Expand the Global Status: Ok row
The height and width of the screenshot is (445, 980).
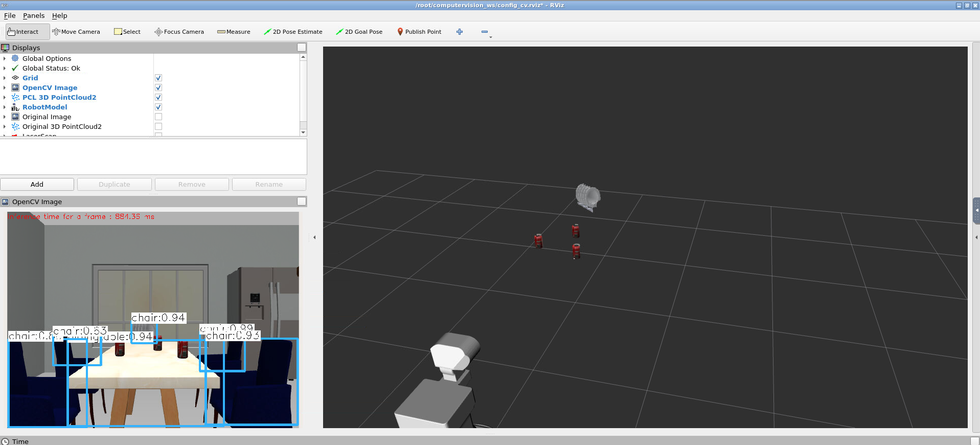[5, 68]
